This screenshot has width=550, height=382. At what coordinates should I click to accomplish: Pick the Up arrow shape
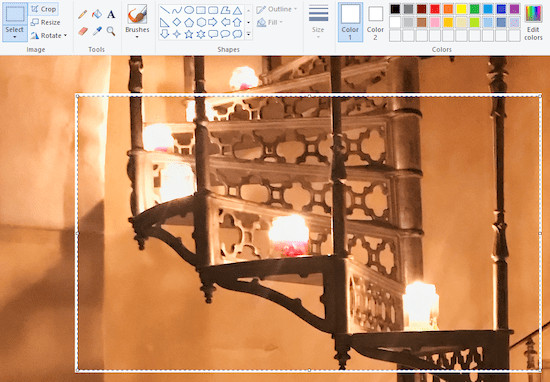tap(237, 22)
